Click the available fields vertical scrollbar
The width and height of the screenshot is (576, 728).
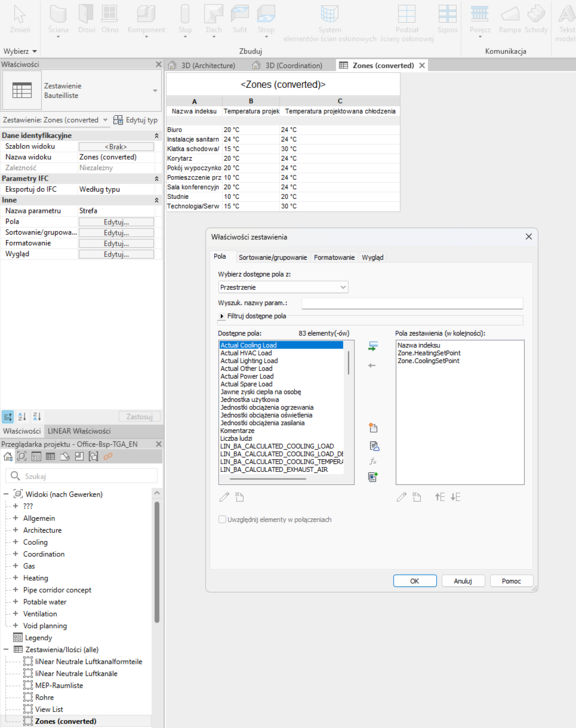[x=349, y=362]
